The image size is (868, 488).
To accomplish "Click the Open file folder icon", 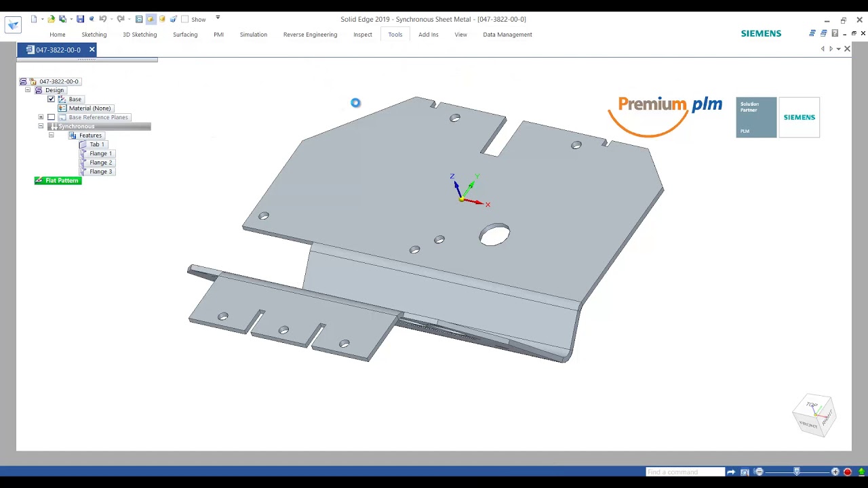I will [x=51, y=19].
